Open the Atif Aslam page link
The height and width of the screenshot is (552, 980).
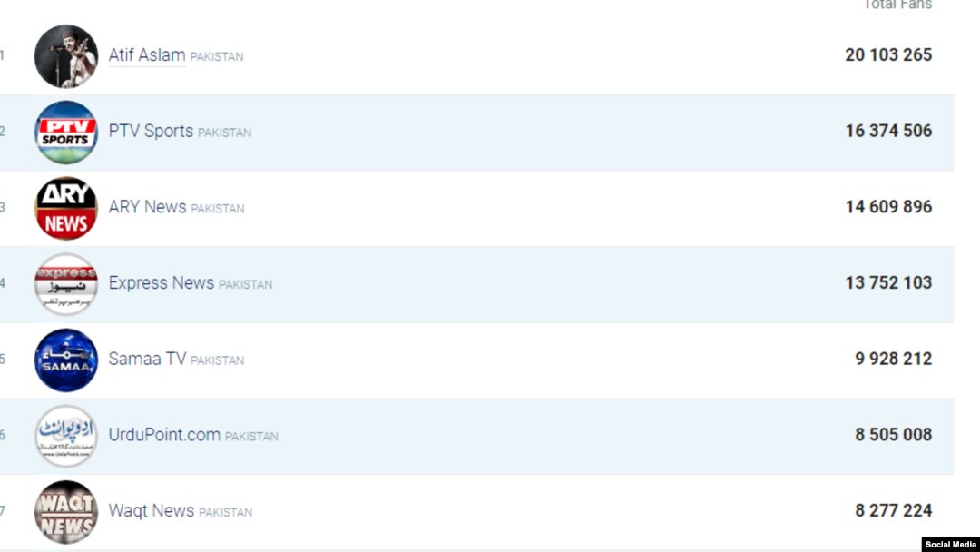pos(147,55)
